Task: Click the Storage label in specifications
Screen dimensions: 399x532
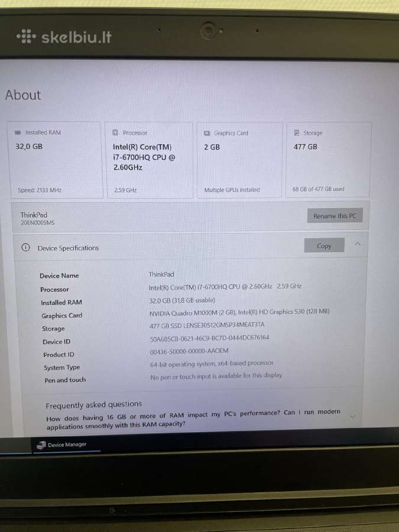Action: (53, 329)
